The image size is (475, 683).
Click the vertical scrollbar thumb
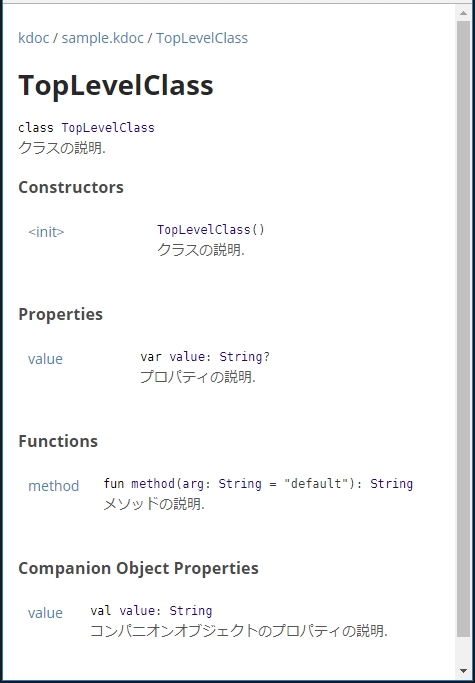click(x=464, y=329)
